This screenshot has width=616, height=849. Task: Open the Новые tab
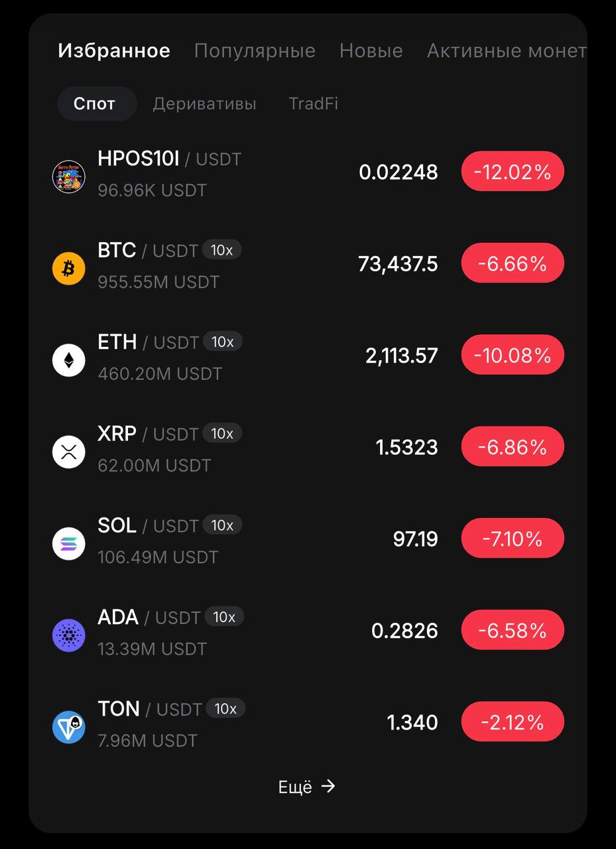point(371,50)
